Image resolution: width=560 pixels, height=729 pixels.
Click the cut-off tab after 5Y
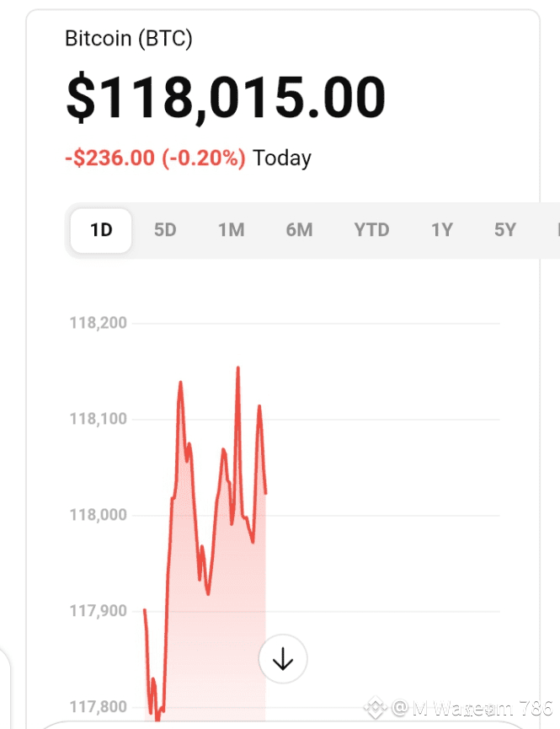click(x=557, y=230)
